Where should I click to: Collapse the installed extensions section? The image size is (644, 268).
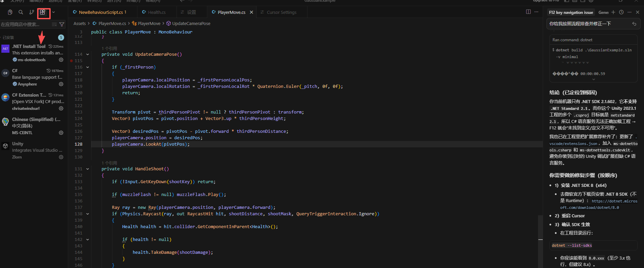coord(8,38)
